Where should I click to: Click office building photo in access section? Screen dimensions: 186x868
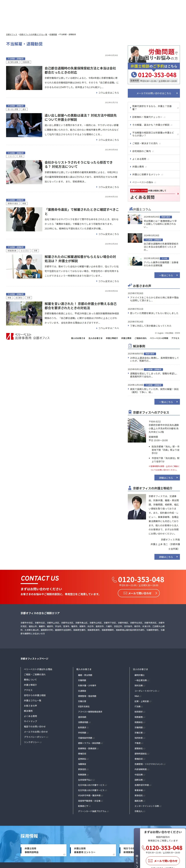click(x=137, y=430)
